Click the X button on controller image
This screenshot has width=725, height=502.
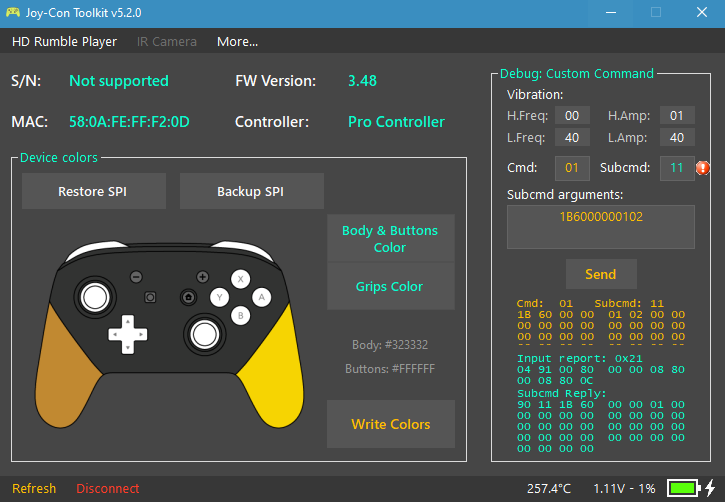(x=240, y=279)
